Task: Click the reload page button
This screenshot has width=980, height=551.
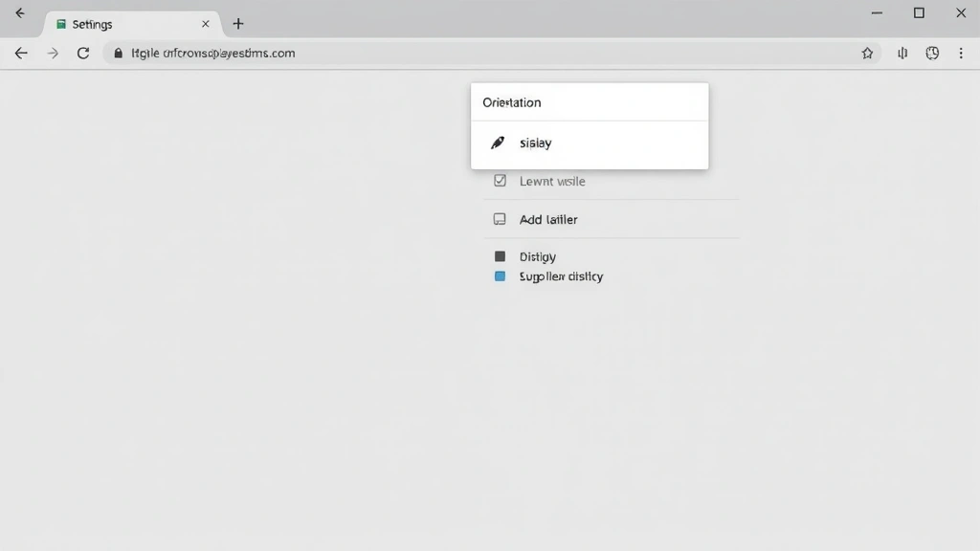Action: pos(83,54)
